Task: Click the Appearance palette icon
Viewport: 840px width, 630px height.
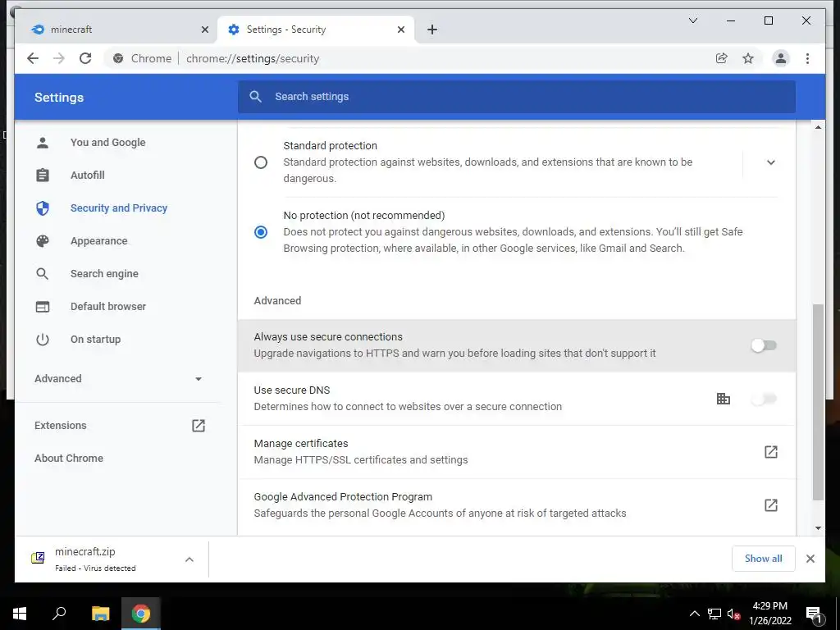Action: pos(43,241)
